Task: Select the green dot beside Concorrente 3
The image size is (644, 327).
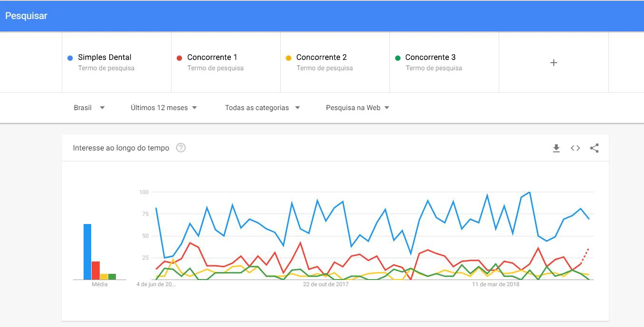Action: [x=398, y=58]
